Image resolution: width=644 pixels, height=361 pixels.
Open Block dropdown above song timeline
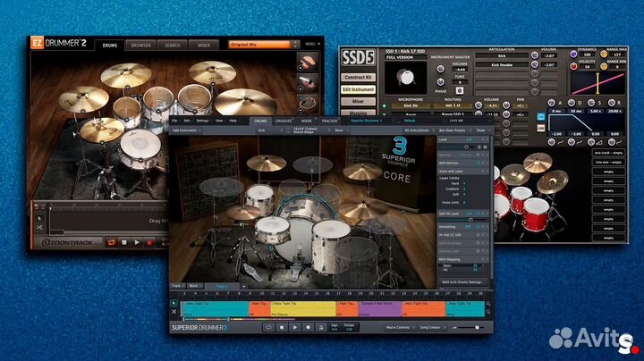tap(195, 286)
